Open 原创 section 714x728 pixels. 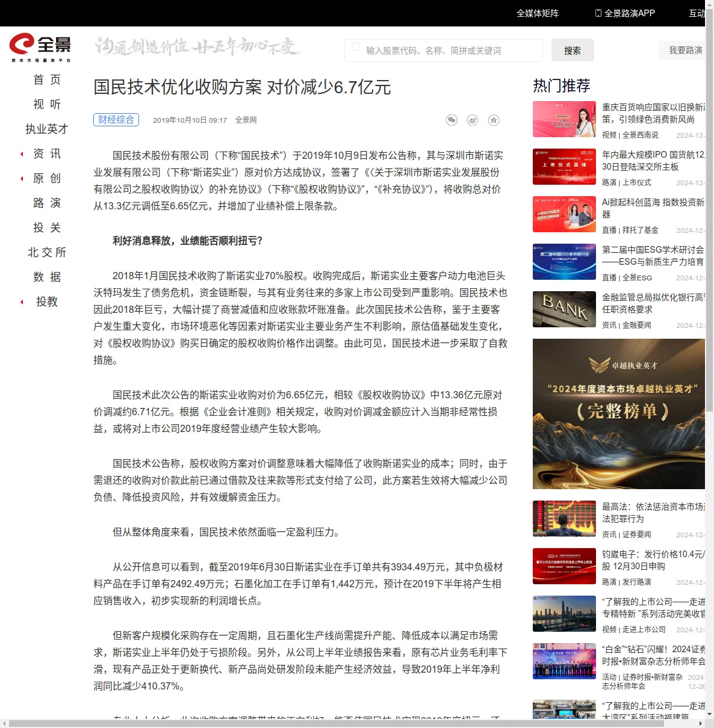coord(47,179)
